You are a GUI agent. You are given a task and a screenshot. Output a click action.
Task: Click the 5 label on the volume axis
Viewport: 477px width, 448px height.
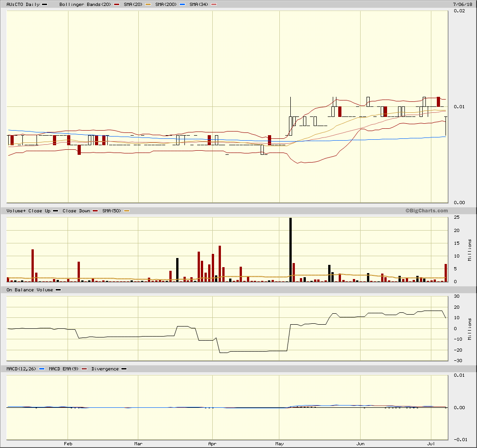(x=456, y=269)
